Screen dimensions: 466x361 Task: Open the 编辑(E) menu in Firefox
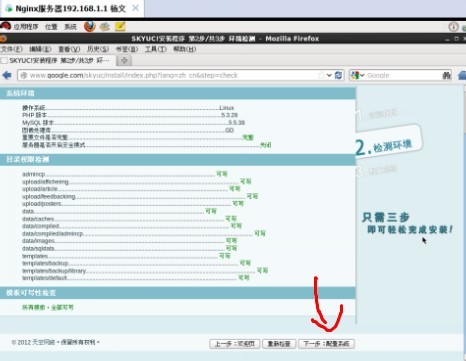point(40,49)
